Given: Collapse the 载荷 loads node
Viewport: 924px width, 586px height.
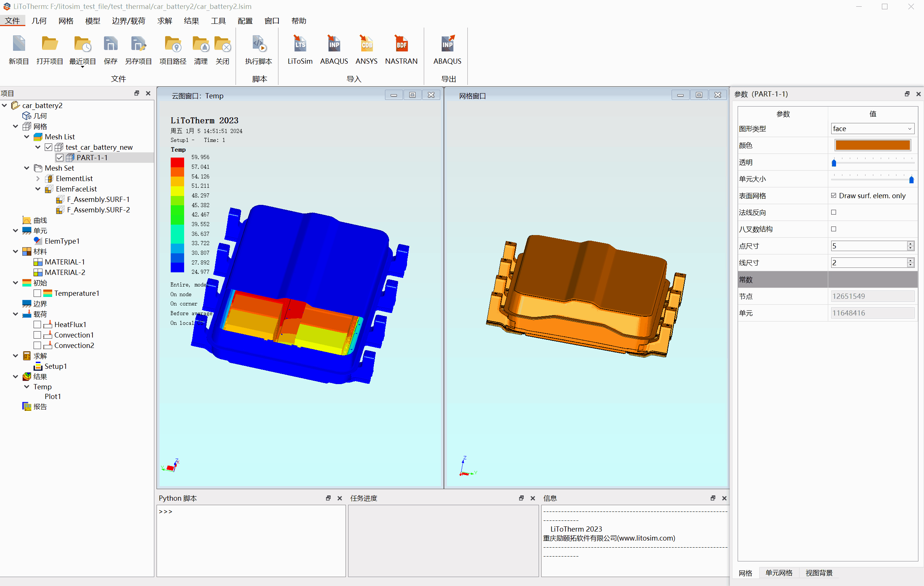Looking at the screenshot, I should pos(15,314).
